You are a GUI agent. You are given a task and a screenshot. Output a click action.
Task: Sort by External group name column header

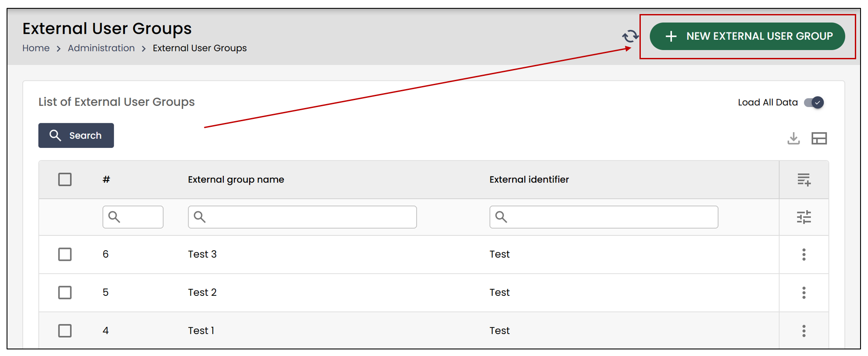tap(236, 180)
